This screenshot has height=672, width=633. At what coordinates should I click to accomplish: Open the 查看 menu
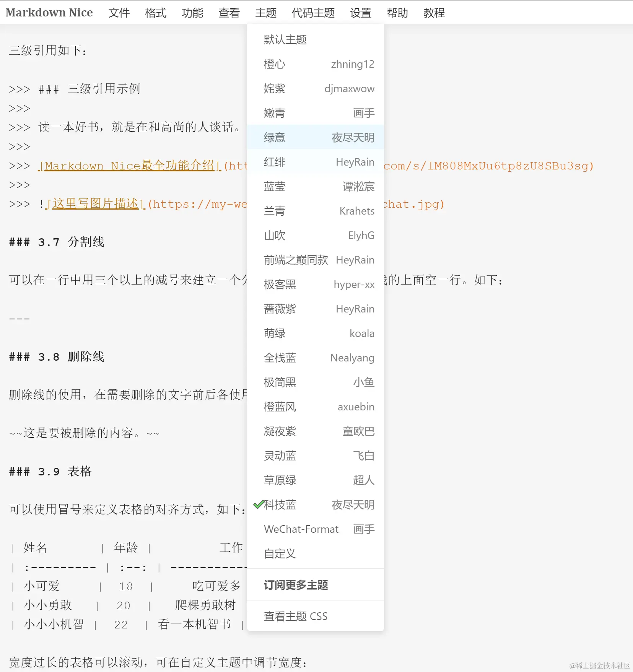(229, 13)
